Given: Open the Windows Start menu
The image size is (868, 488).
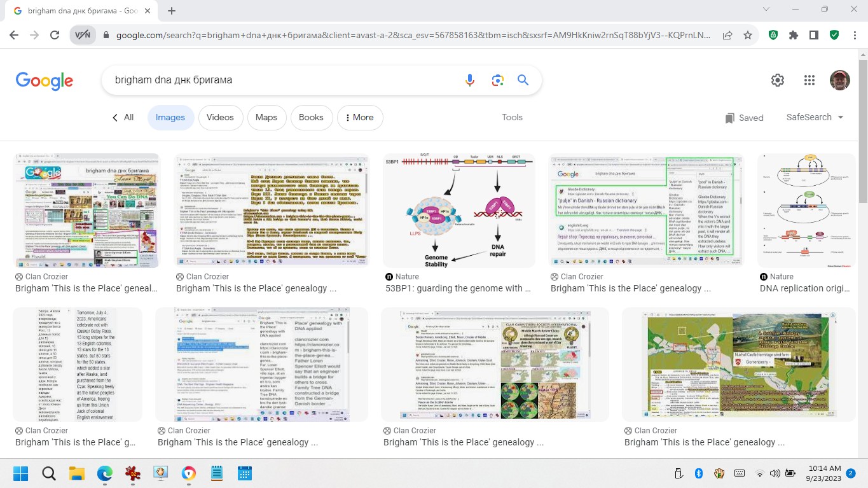Looking at the screenshot, I should [21, 473].
